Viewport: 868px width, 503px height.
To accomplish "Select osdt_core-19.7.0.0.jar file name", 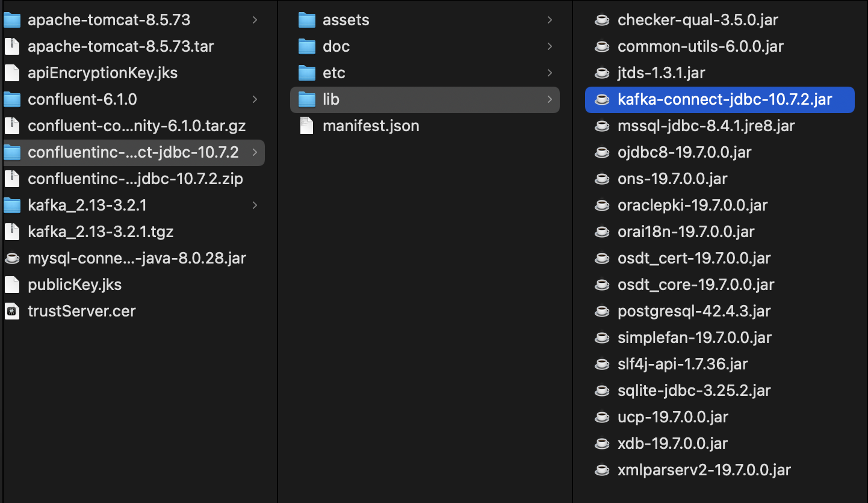I will click(x=696, y=285).
